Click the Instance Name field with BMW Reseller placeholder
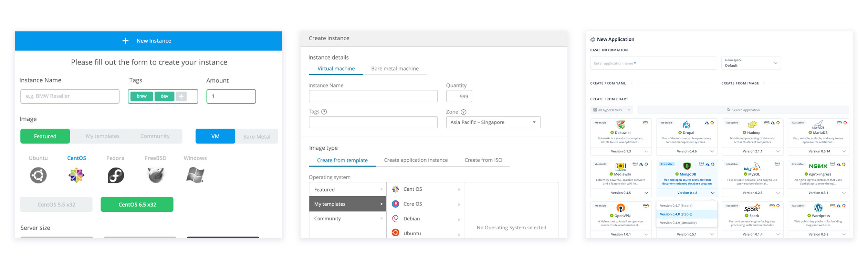The height and width of the screenshot is (269, 868). coord(70,96)
